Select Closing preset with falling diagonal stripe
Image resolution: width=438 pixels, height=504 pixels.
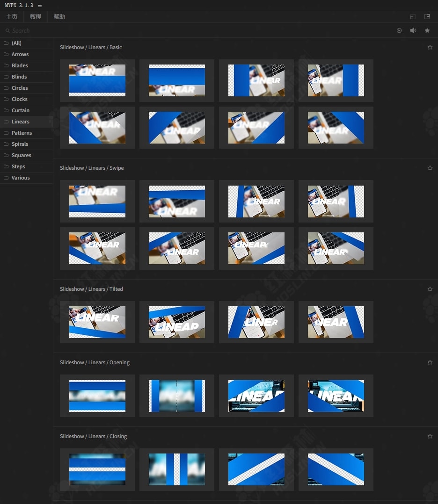coord(336,469)
